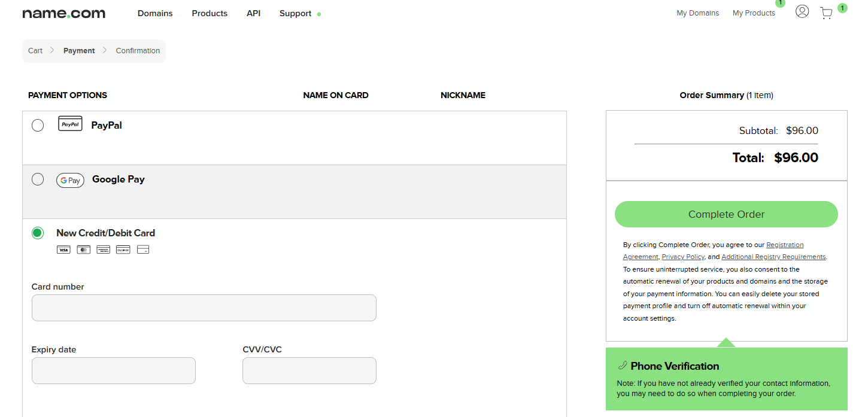Click the American Express card icon
Screen dimensions: 868x417
[x=103, y=249]
